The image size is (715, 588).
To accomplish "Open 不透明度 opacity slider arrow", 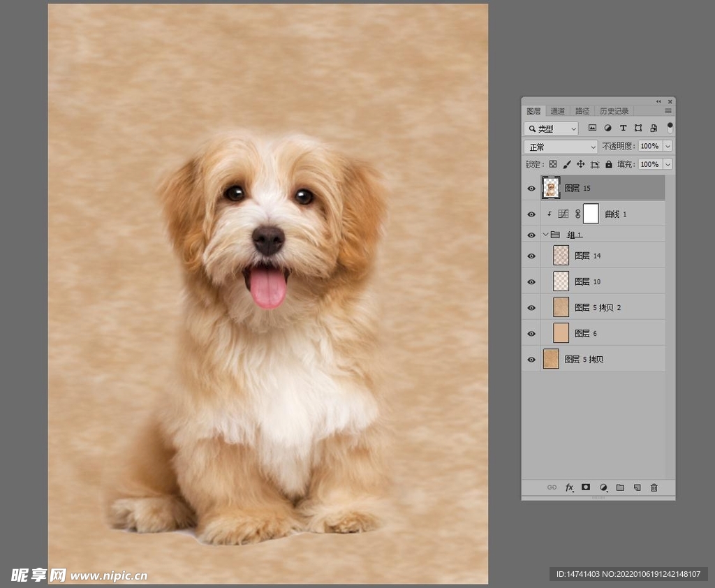I will point(668,146).
